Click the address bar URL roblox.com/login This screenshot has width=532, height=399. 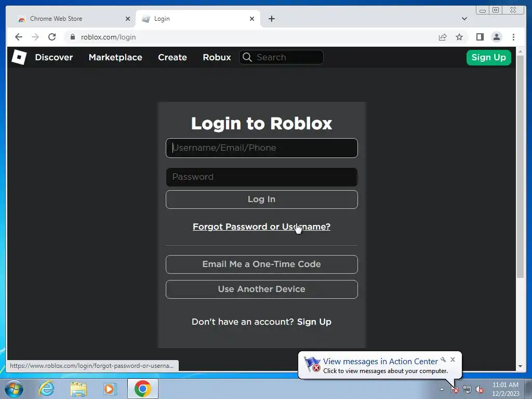pos(108,37)
